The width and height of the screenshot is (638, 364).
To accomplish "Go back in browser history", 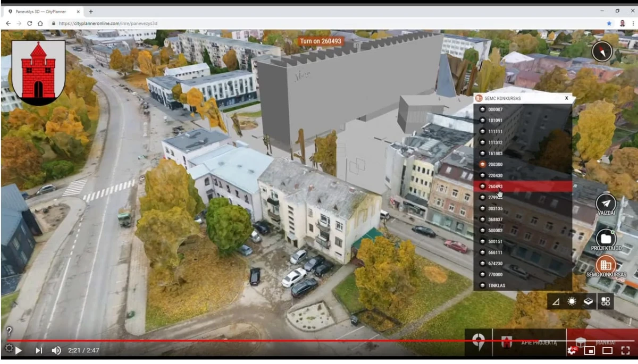I will pyautogui.click(x=8, y=23).
